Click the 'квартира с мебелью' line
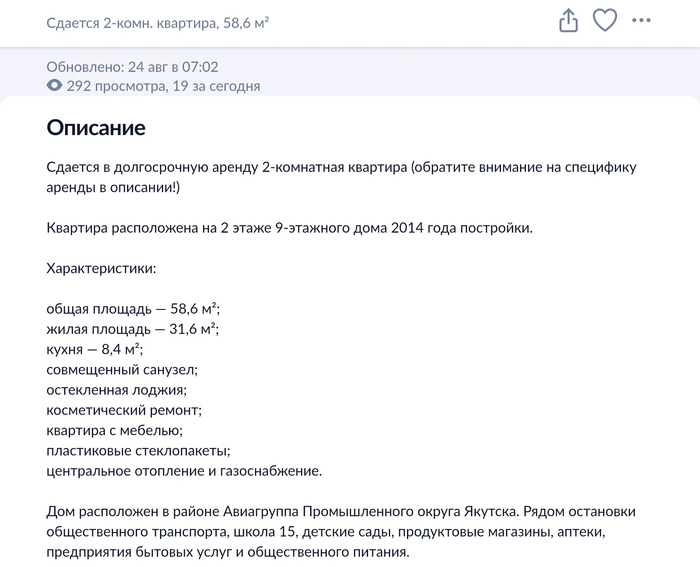Viewport: 700px width, 567px height. [x=115, y=431]
